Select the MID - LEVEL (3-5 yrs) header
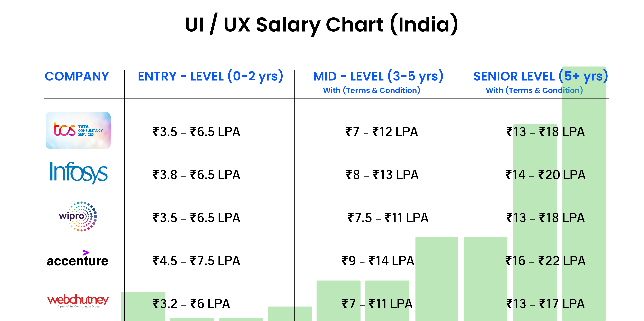 point(378,76)
